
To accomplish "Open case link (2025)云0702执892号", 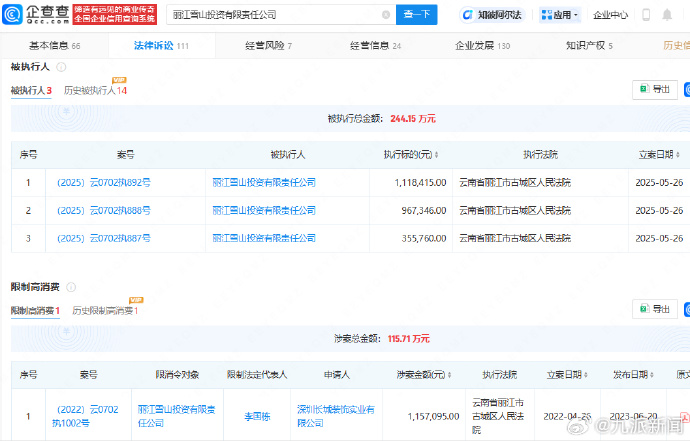I will pos(103,183).
